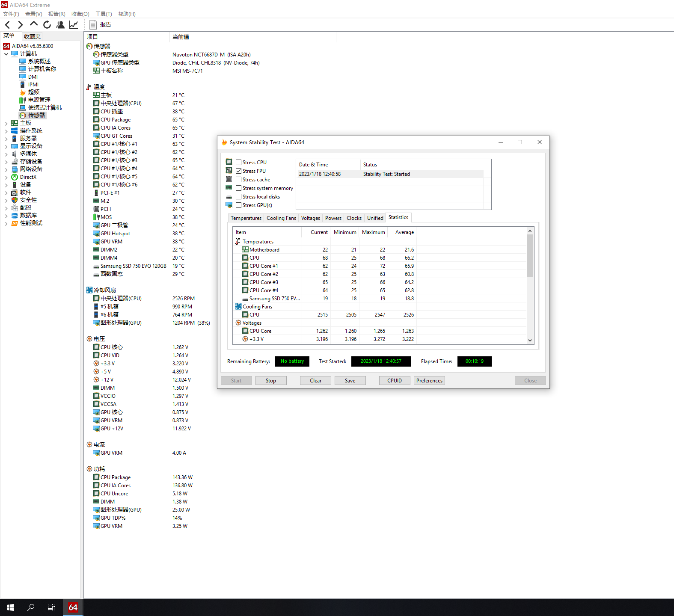Click the Up arrow toolbar icon
Image resolution: width=674 pixels, height=616 pixels.
click(x=34, y=24)
